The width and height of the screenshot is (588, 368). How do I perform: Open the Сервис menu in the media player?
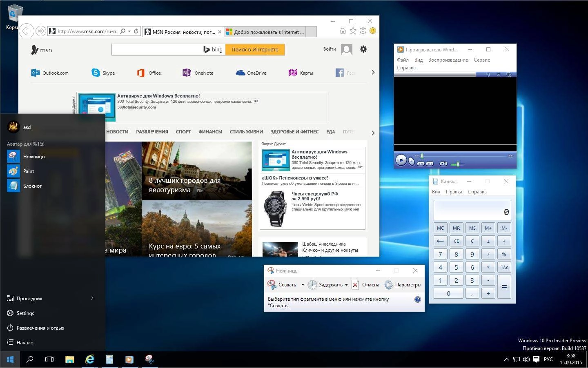[x=481, y=60]
